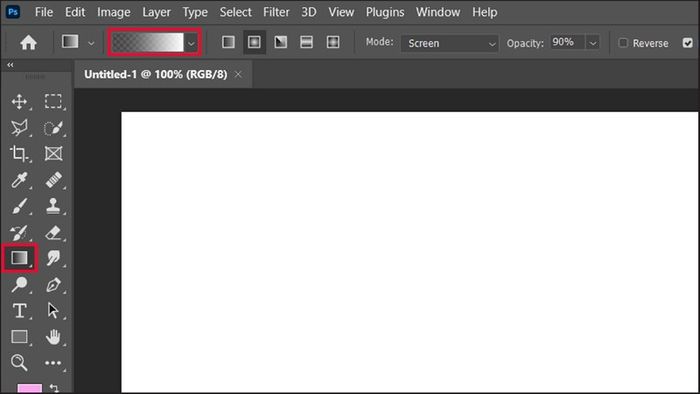The width and height of the screenshot is (700, 394).
Task: Choose Linear Gradient style
Action: pos(228,42)
